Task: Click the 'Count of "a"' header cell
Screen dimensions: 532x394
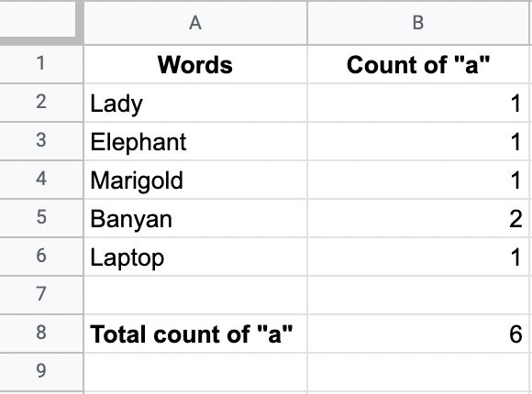Action: [418, 64]
